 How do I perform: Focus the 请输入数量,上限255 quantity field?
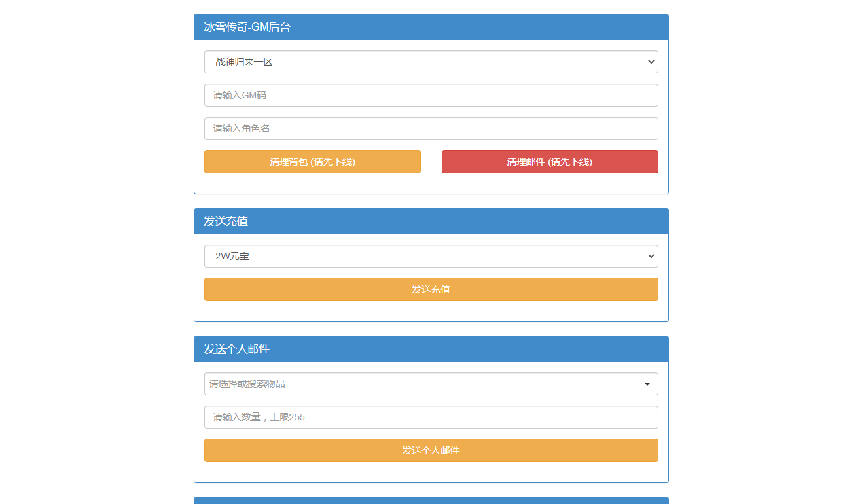click(x=431, y=417)
